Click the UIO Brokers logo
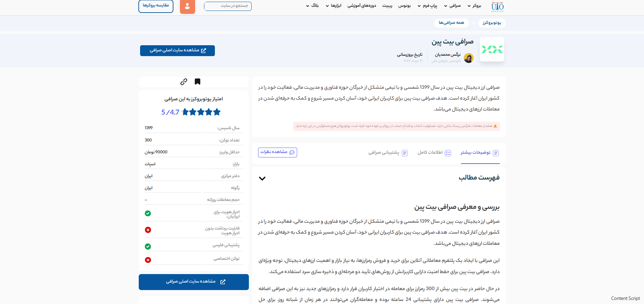 [497, 7]
